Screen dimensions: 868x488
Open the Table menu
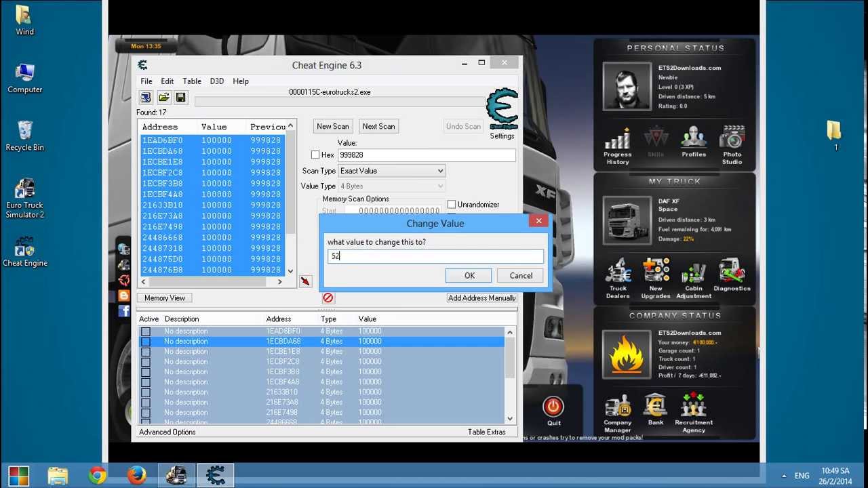coord(192,81)
